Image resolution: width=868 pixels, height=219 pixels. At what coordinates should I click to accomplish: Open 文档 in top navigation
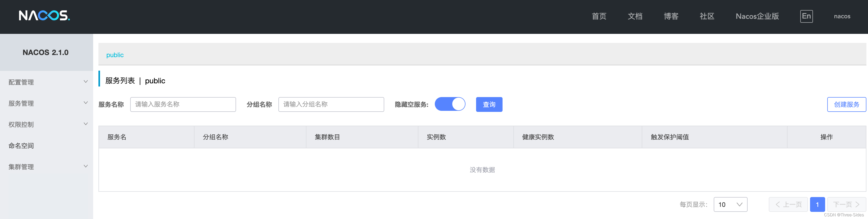tap(635, 16)
